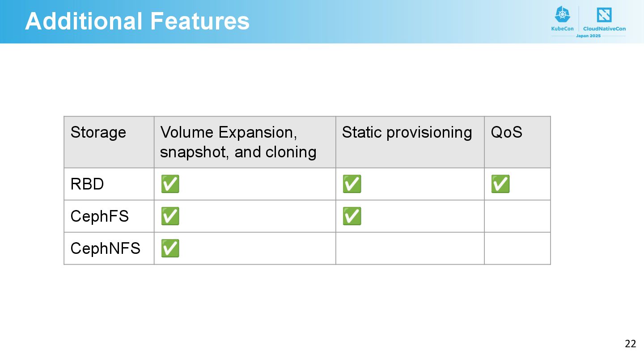
Task: Click RBD Static provisioning check mark
Action: click(352, 184)
